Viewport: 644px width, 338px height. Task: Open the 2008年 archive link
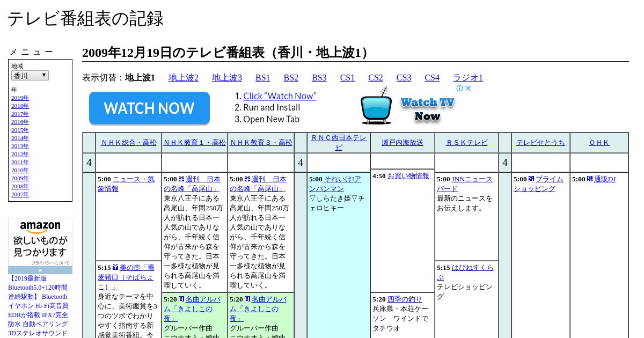click(x=20, y=187)
